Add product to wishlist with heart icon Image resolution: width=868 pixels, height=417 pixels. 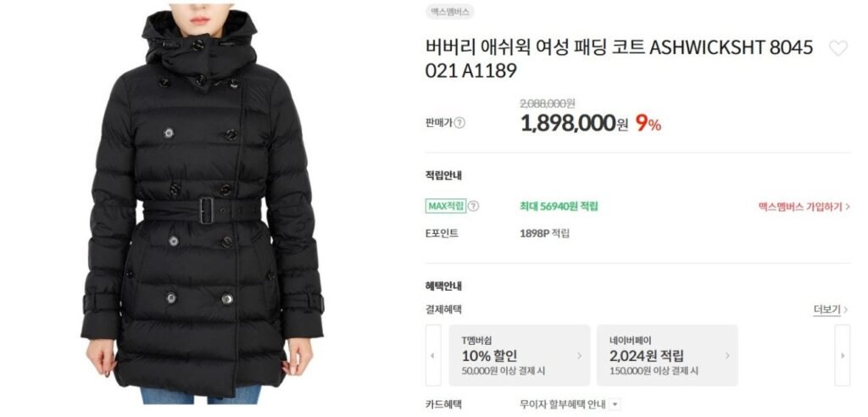click(x=837, y=48)
